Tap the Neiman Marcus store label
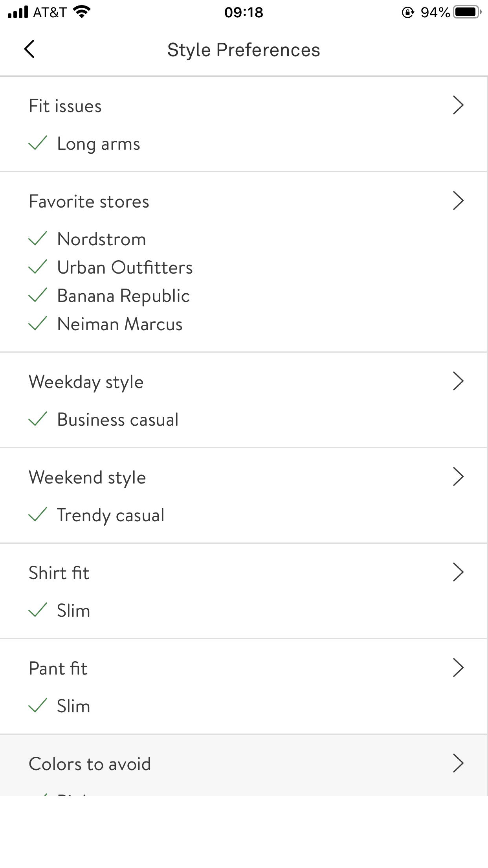 click(x=120, y=324)
